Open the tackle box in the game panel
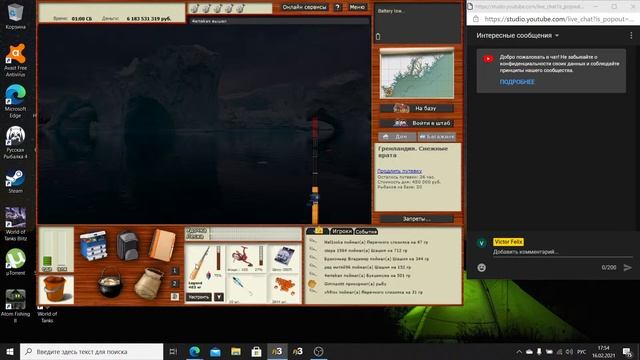The width and height of the screenshot is (640, 360). pos(93,246)
